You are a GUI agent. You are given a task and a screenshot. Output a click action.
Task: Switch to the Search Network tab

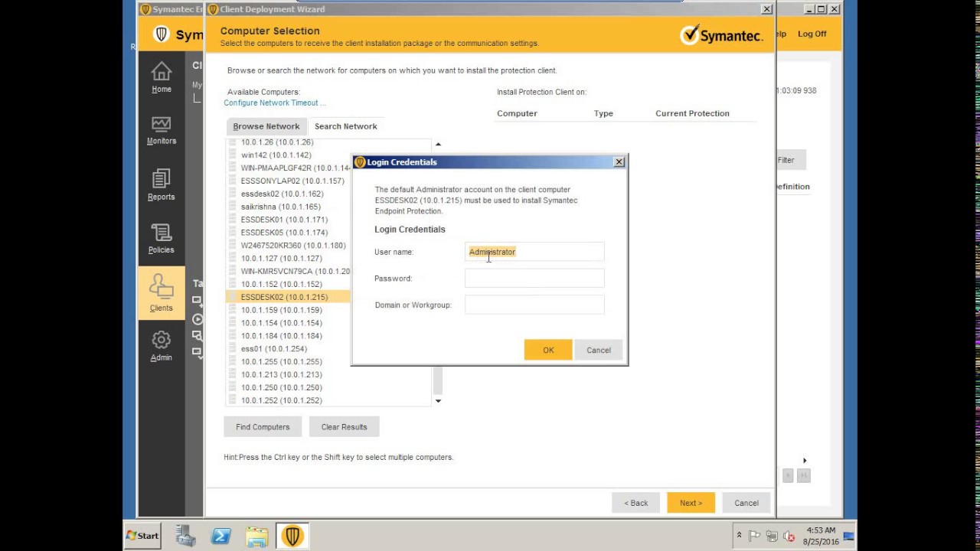[346, 126]
